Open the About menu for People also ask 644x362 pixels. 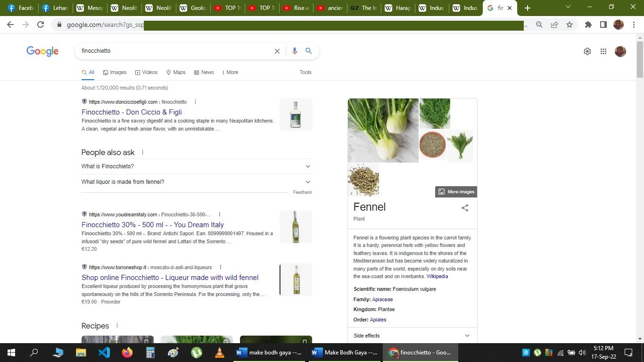pos(142,153)
